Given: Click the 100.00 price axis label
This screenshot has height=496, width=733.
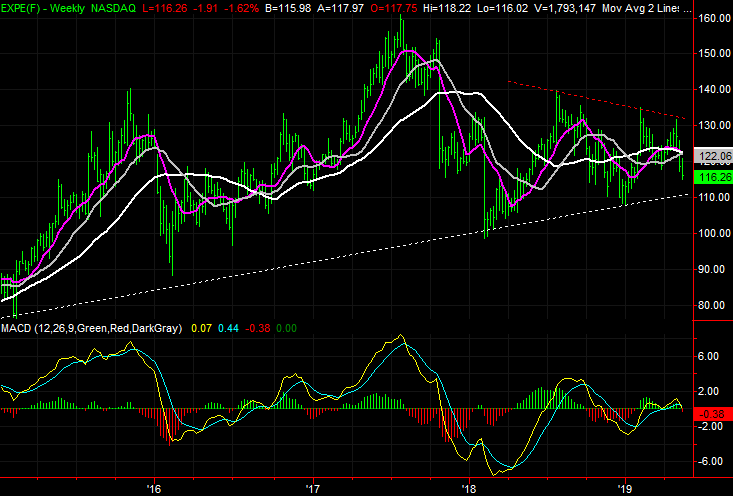Looking at the screenshot, I should pos(713,233).
